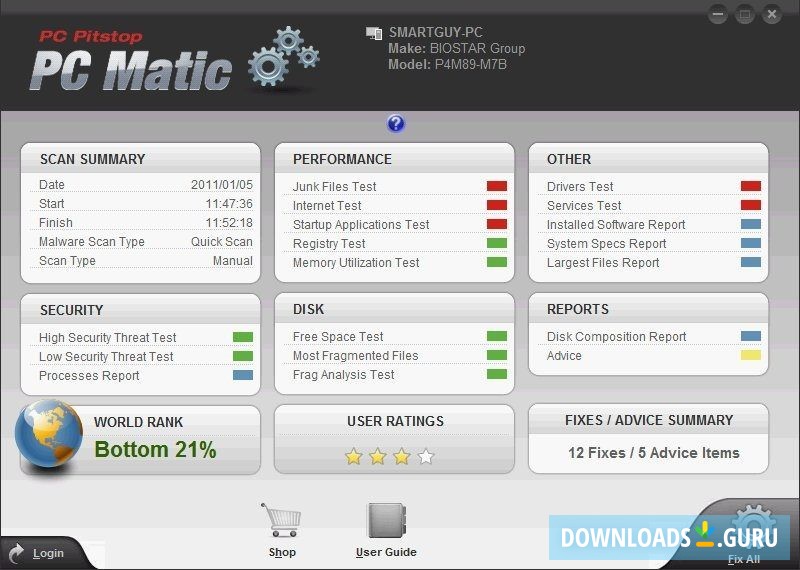The height and width of the screenshot is (570, 800).
Task: Click blue swatch for Disk Composition Report
Action: [751, 336]
